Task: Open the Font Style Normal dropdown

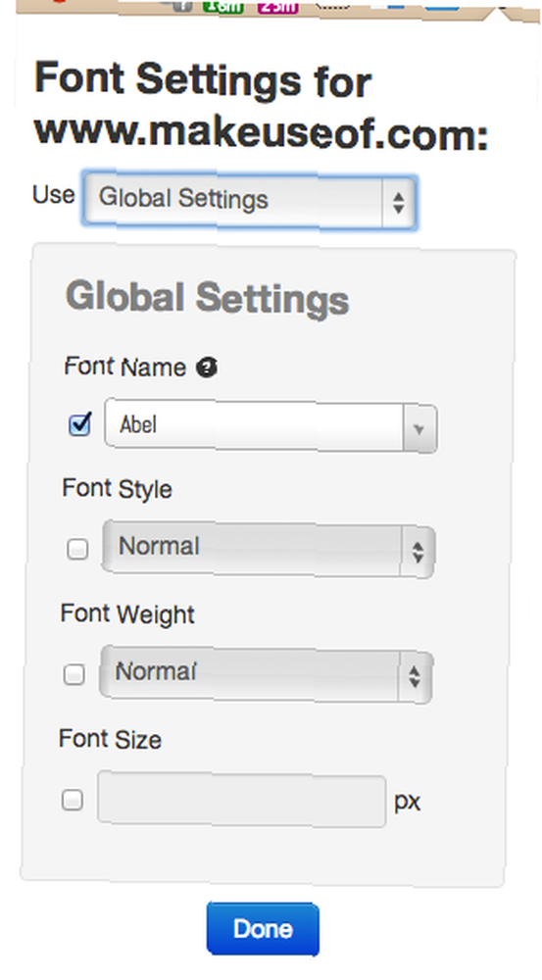Action: 269,549
